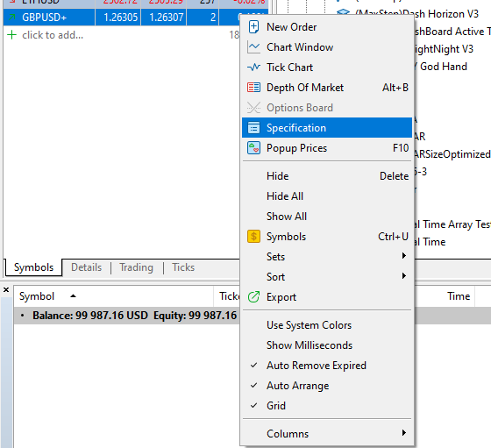Click the Balance 99 987.16 USD row
This screenshot has width=491, height=448.
[x=127, y=316]
